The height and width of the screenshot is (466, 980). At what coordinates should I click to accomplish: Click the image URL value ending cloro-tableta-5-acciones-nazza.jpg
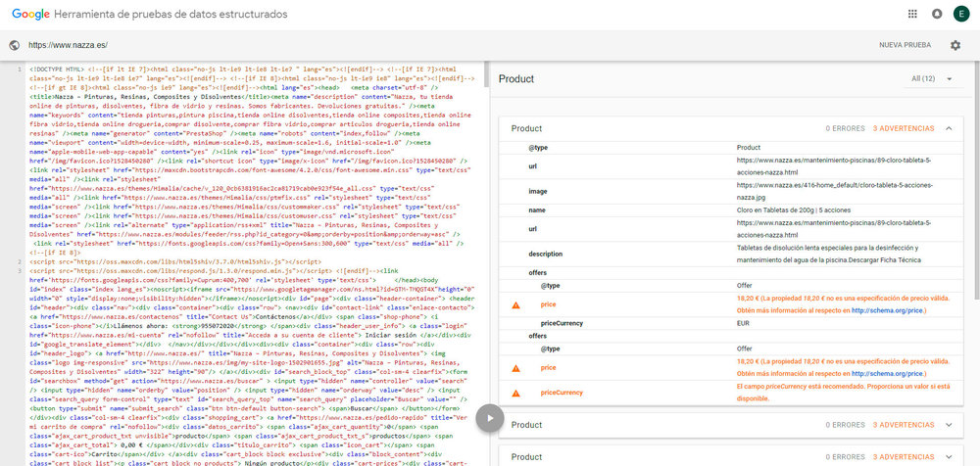834,191
